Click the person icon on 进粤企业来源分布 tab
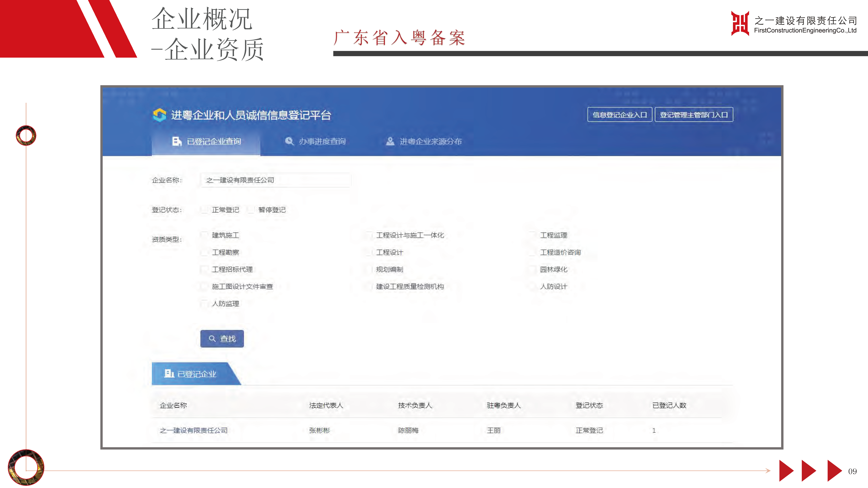The width and height of the screenshot is (868, 488). click(x=390, y=141)
